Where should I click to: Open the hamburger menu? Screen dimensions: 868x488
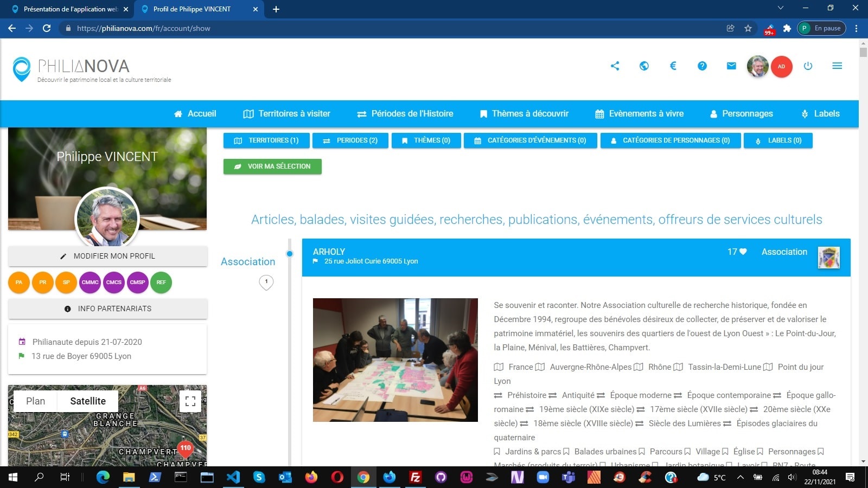coord(837,66)
